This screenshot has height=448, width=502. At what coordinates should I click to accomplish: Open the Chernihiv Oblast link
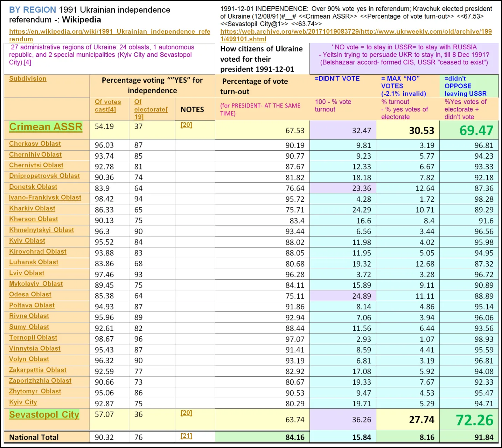(35, 154)
